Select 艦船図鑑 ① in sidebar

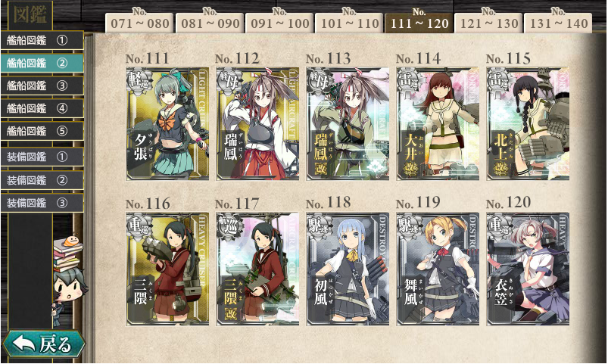click(42, 40)
